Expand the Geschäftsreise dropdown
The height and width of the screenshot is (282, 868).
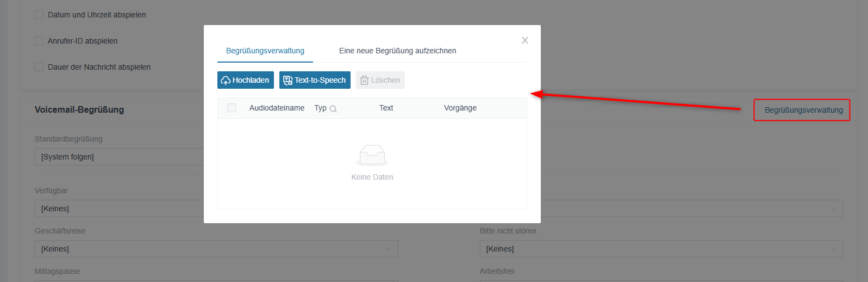coord(216,249)
